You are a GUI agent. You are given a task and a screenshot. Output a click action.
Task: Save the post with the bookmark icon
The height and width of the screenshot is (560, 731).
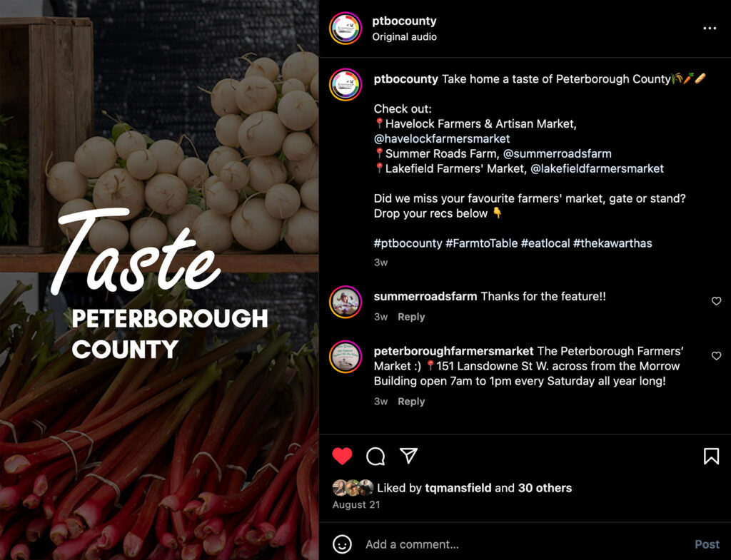(x=711, y=456)
